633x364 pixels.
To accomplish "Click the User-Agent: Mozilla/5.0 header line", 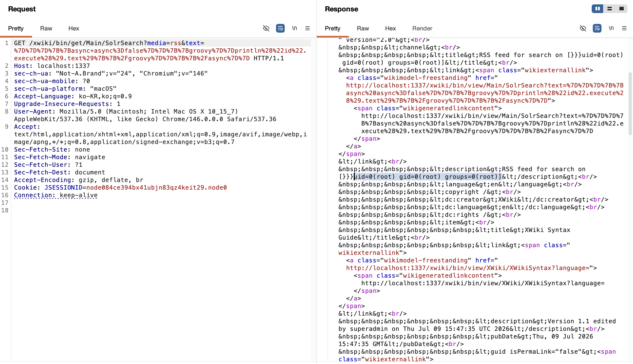I will (x=126, y=111).
